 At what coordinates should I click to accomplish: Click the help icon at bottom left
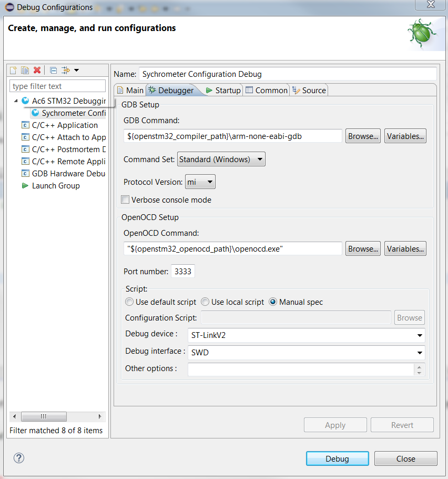(18, 458)
